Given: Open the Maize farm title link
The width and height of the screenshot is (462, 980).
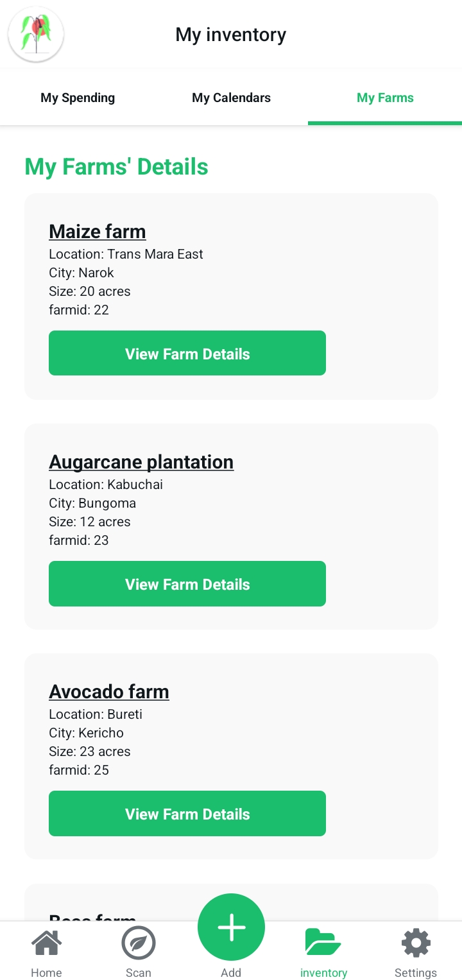Looking at the screenshot, I should point(98,232).
